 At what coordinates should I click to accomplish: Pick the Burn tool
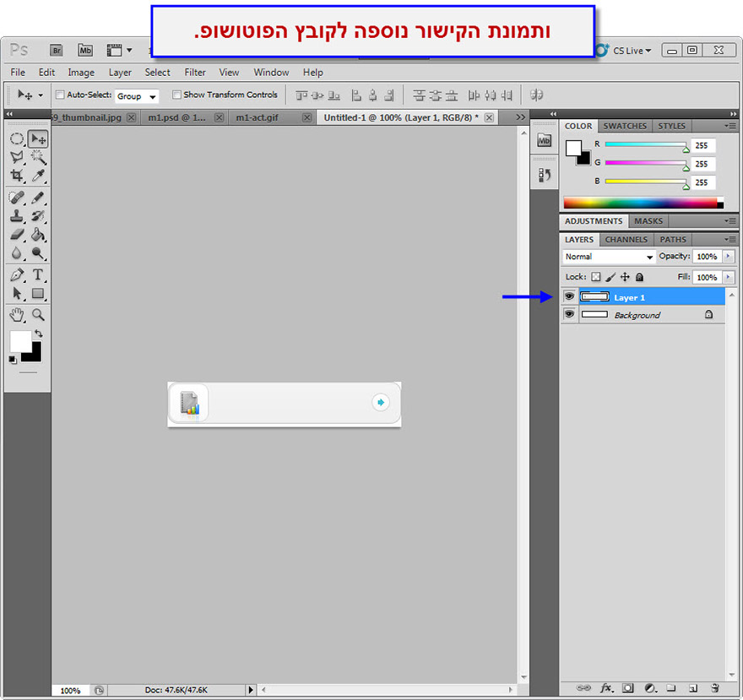pyautogui.click(x=38, y=253)
